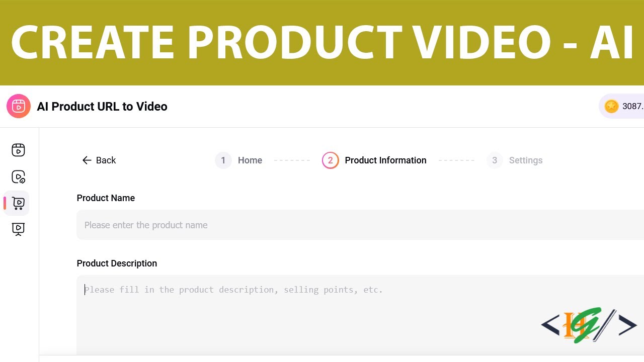The image size is (644, 362).
Task: Select step 2 Product Information
Action: (x=374, y=160)
